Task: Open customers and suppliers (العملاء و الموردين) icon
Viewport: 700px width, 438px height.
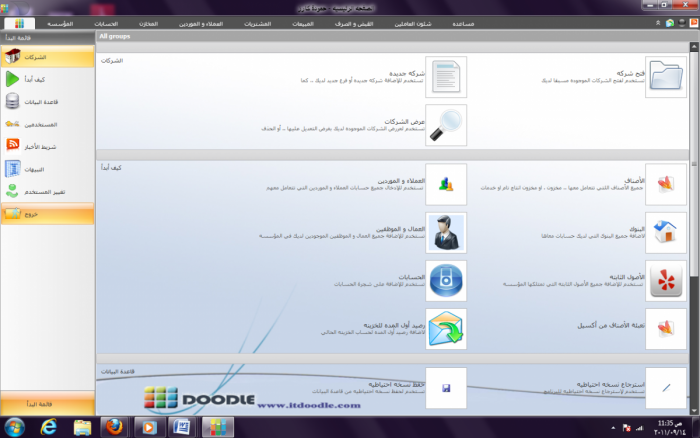Action: [446, 185]
